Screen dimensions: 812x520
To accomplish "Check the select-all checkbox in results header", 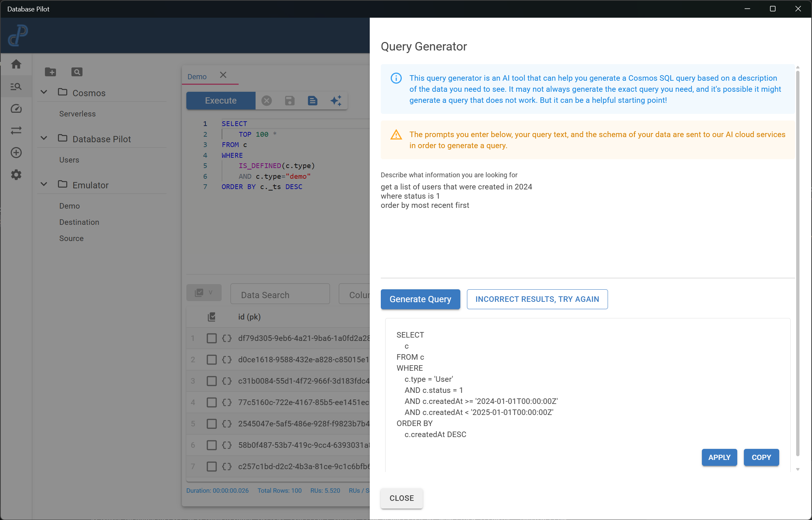I will pos(212,316).
